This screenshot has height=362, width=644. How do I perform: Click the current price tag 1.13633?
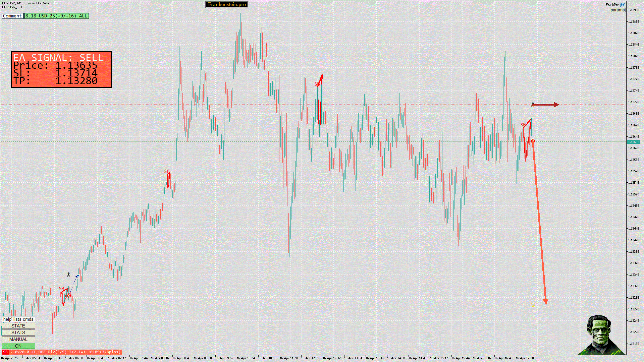tap(633, 142)
